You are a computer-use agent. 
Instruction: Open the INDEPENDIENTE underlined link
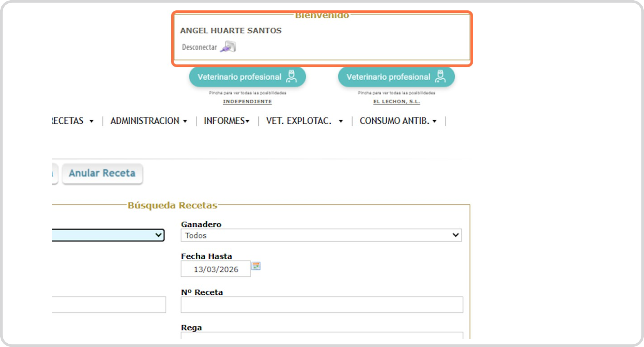[x=247, y=101]
